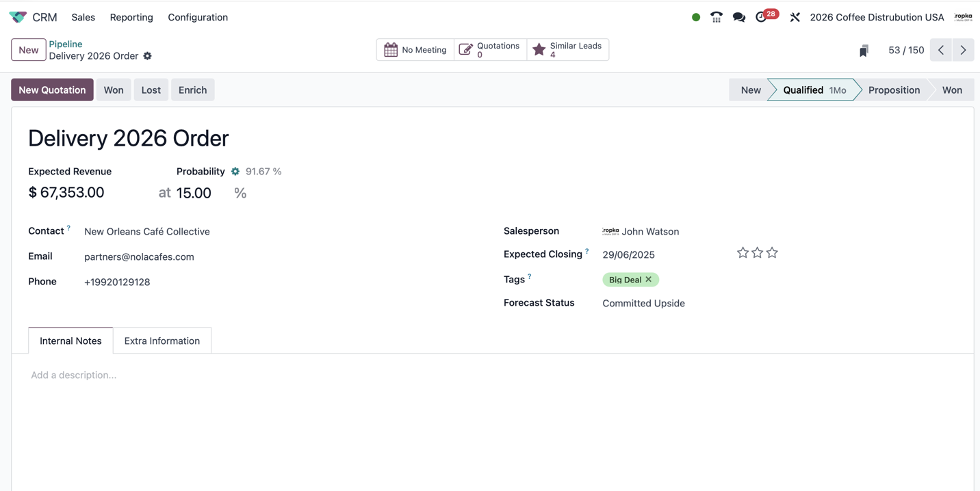Open Quotations smart button
This screenshot has height=491, width=980.
click(491, 50)
